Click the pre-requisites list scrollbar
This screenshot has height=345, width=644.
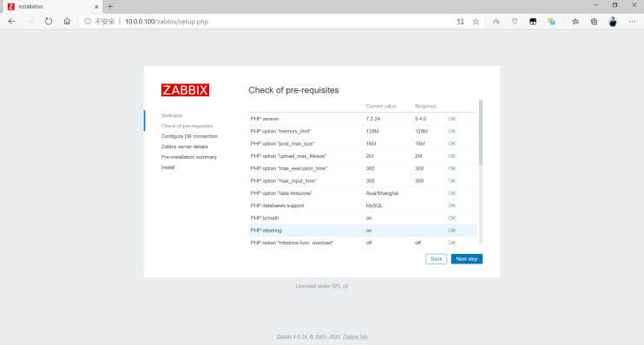click(481, 133)
